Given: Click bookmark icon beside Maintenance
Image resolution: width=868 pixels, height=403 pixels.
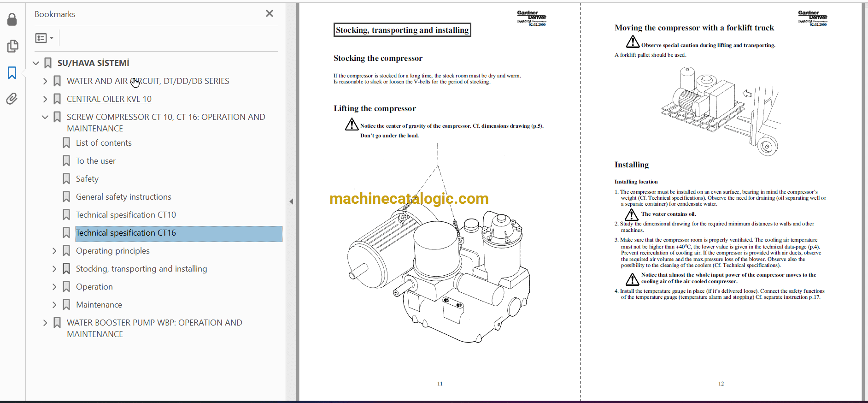Looking at the screenshot, I should coord(66,305).
